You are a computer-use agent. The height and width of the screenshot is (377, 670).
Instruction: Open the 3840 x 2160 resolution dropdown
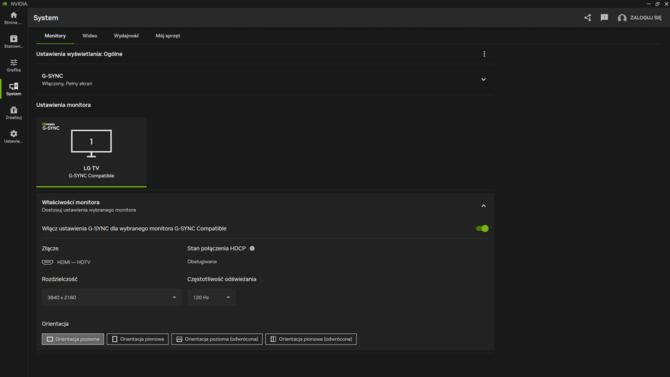coord(112,297)
